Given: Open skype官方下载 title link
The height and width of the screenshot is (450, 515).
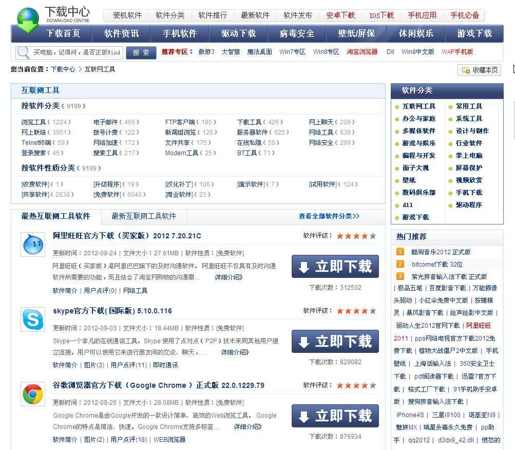Looking at the screenshot, I should coord(112,311).
